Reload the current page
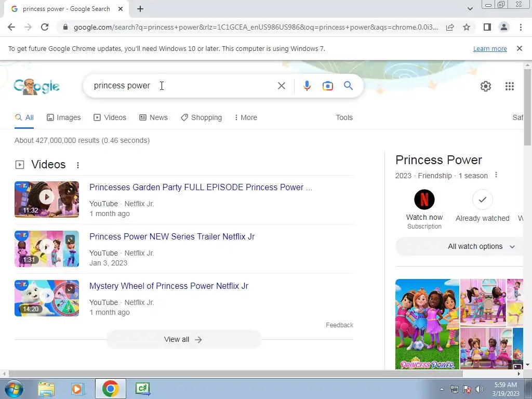Screen dimensions: 532x399 [x=45, y=27]
